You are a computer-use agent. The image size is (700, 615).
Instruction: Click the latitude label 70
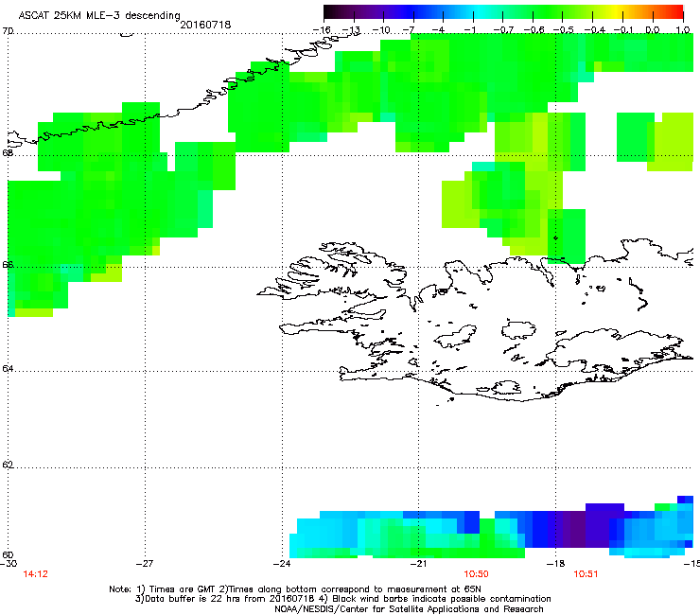tap(8, 31)
